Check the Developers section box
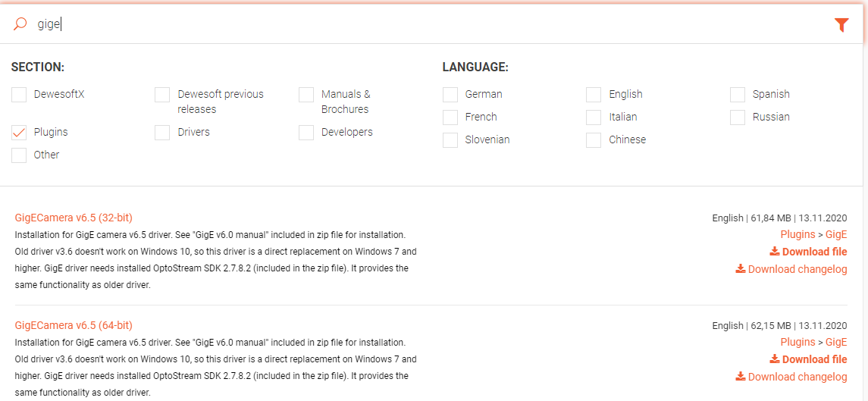Viewport: 868px width, 401px height. (306, 133)
